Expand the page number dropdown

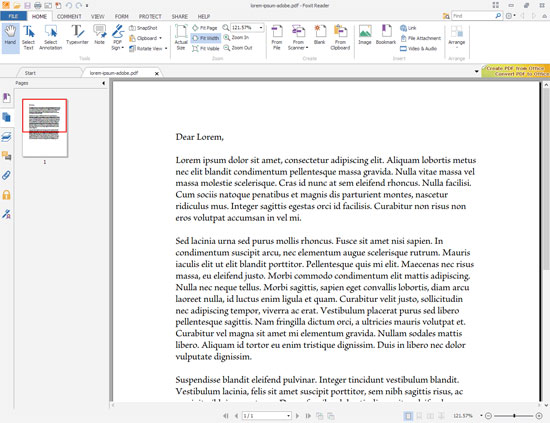288,416
